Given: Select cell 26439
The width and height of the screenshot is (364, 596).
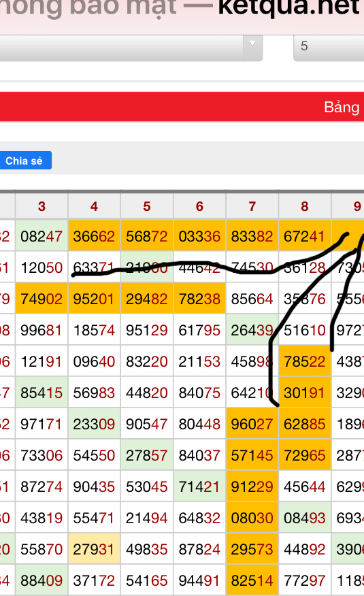Looking at the screenshot, I should click(x=252, y=329).
